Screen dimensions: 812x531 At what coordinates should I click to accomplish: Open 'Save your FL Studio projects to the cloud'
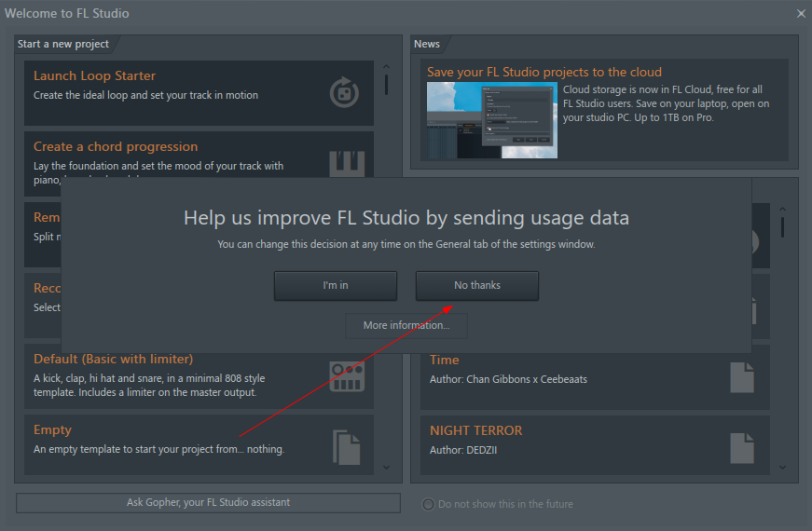pyautogui.click(x=544, y=72)
